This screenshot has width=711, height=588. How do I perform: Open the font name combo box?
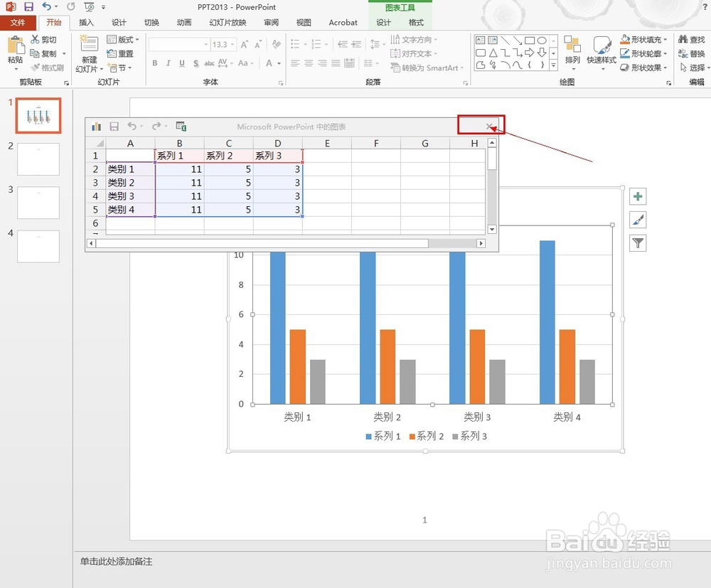pyautogui.click(x=178, y=44)
